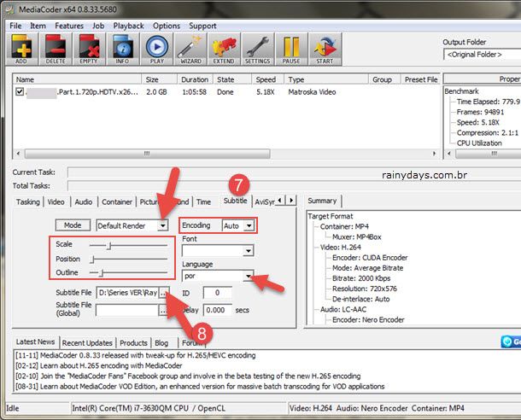521x420 pixels.
Task: Click the Subtitle File (Global) text field
Action: tap(127, 311)
